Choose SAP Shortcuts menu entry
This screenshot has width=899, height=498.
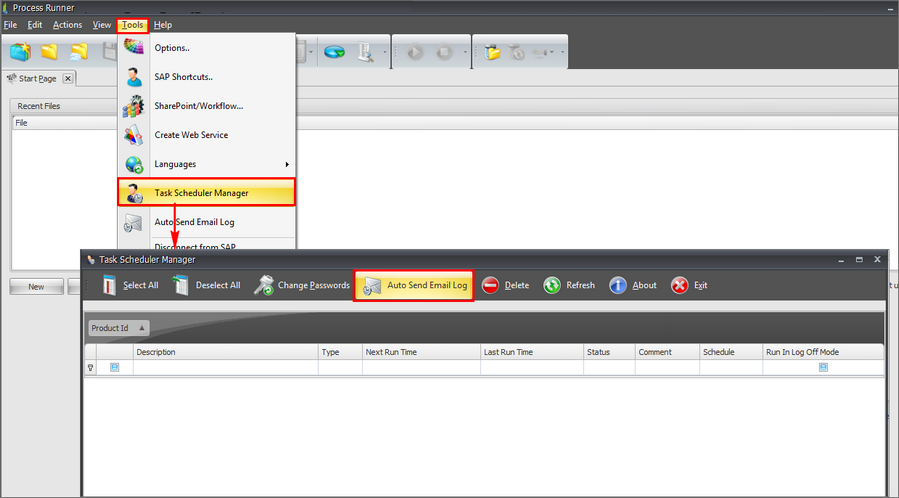pyautogui.click(x=183, y=77)
